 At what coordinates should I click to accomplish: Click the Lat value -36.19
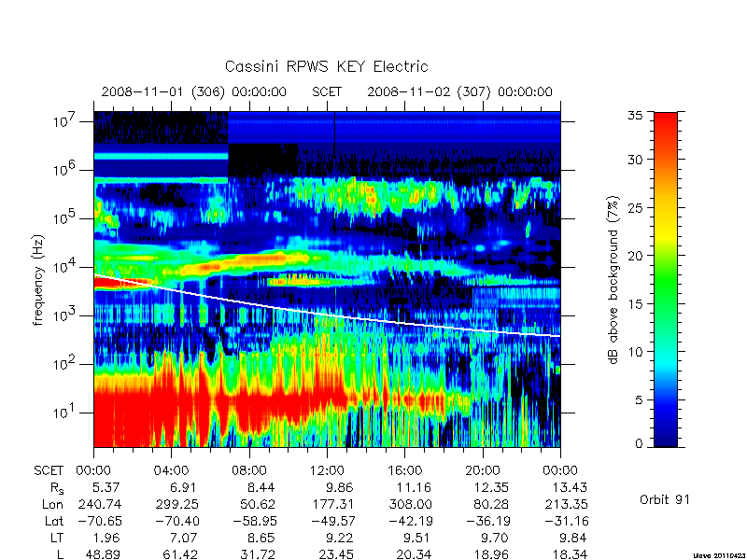pyautogui.click(x=487, y=521)
